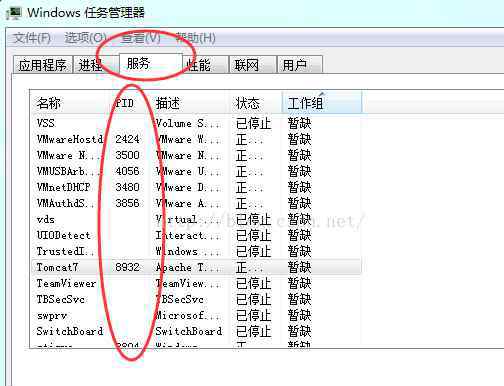Select the Tomcat7 service row
Viewport: 504px width, 386px height.
[x=196, y=267]
